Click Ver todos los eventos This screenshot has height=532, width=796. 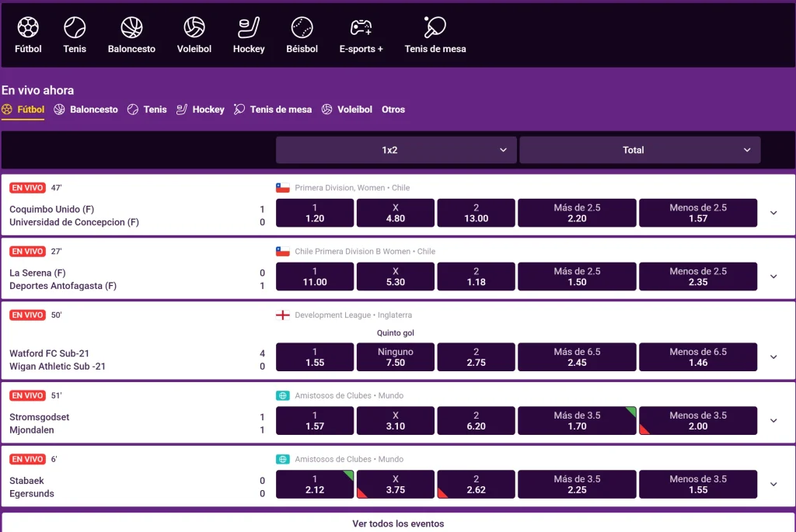[x=398, y=523]
